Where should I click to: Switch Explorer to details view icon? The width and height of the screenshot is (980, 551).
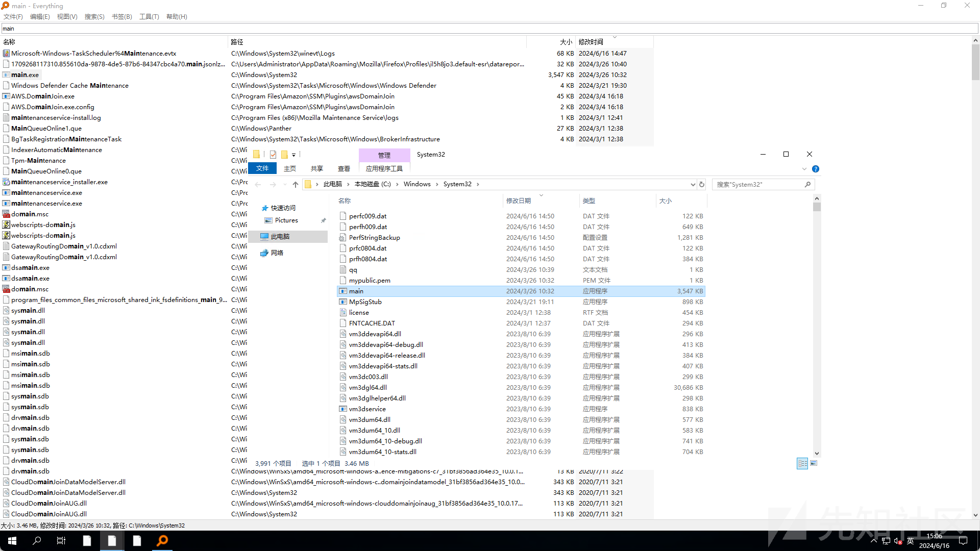(802, 463)
